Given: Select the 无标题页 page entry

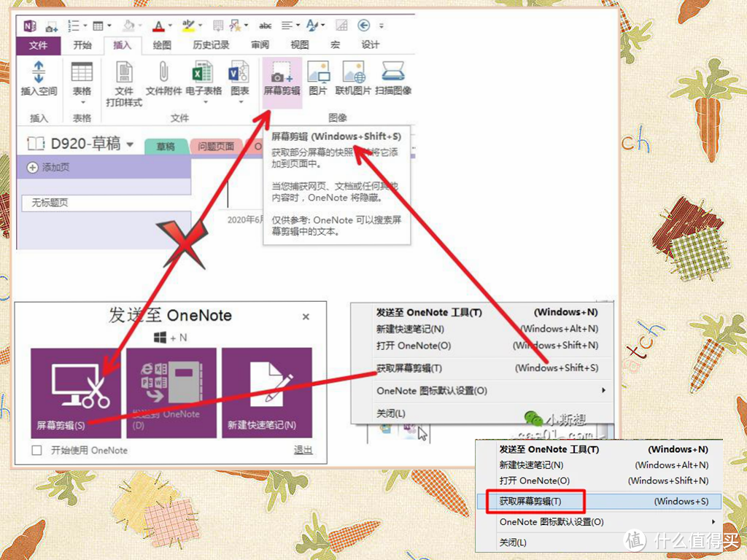Looking at the screenshot, I should point(107,203).
